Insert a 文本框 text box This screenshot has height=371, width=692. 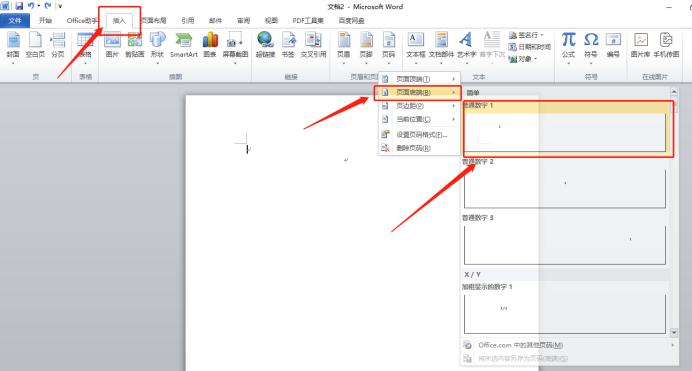tap(415, 45)
